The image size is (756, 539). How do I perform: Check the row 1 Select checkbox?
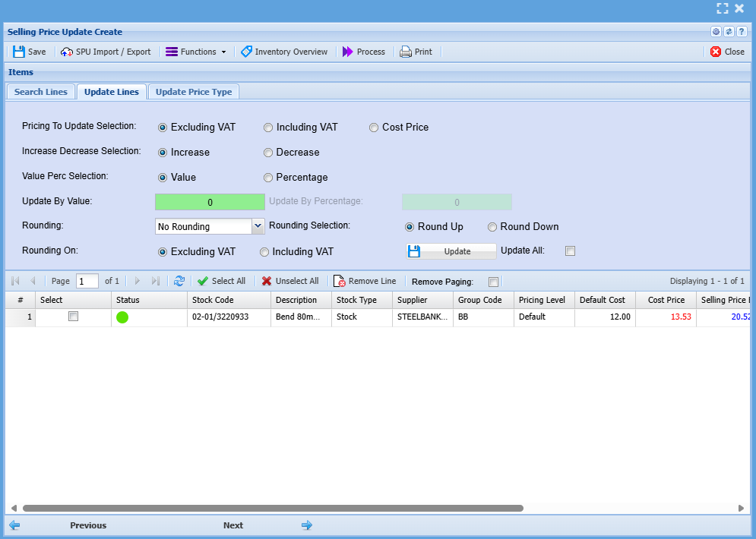click(73, 317)
